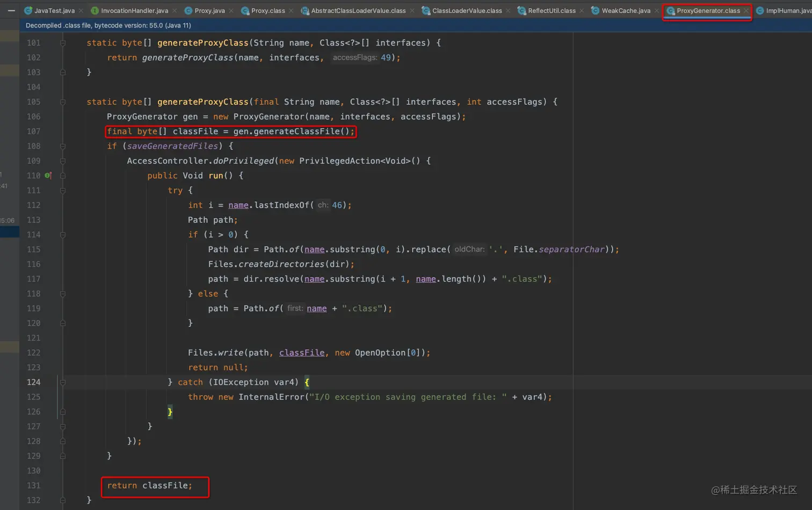The width and height of the screenshot is (812, 510).
Task: Collapse the run method fold on line 110
Action: tap(63, 175)
